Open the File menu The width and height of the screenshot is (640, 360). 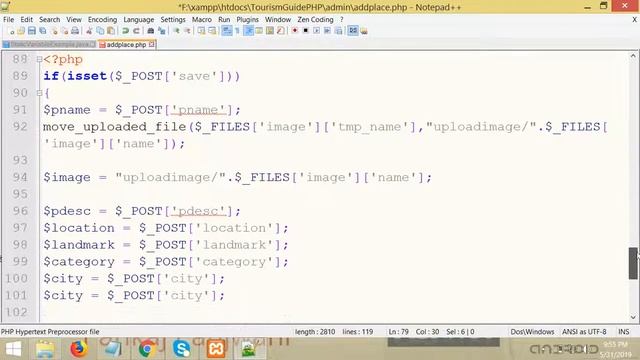[x=8, y=20]
